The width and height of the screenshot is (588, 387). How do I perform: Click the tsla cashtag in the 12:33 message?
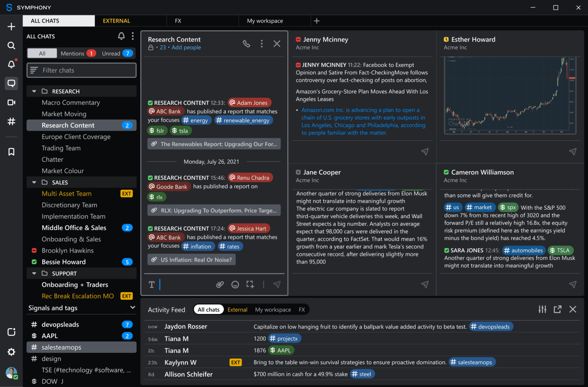click(181, 131)
